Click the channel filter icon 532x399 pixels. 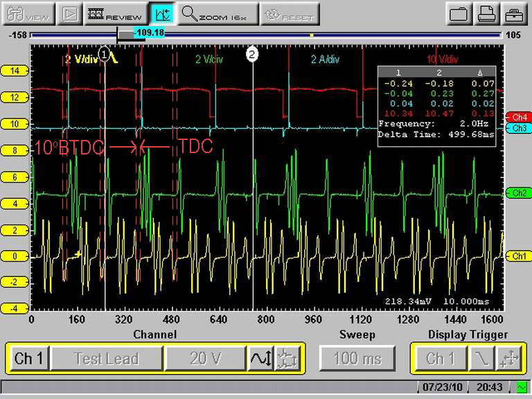tap(287, 358)
